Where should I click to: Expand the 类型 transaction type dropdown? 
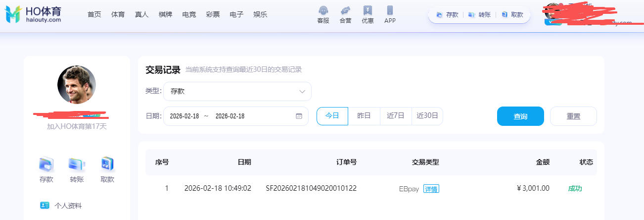[x=237, y=91]
